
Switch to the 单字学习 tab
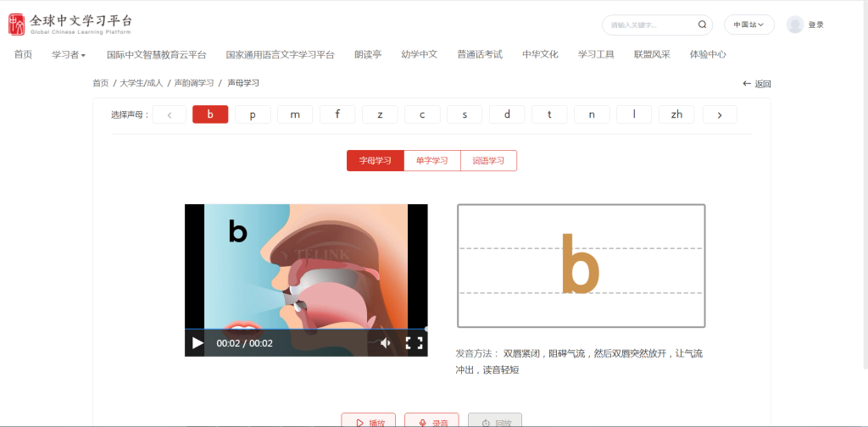tap(431, 160)
